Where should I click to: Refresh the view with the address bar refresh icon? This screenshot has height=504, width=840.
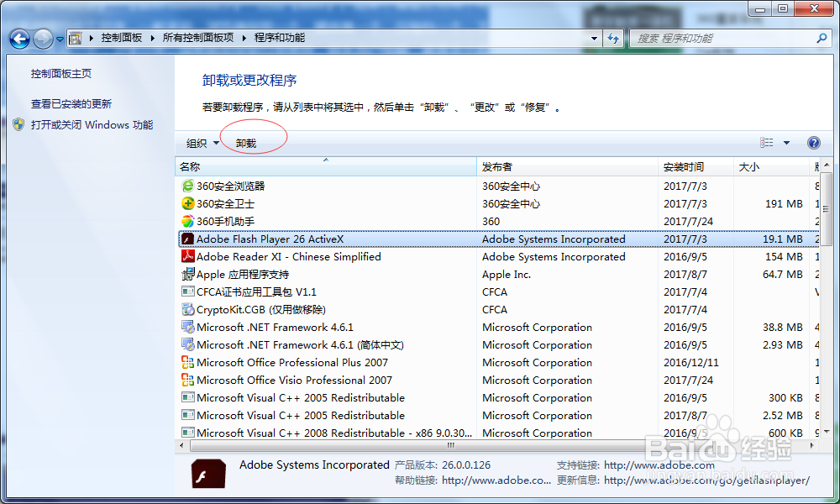(x=613, y=39)
